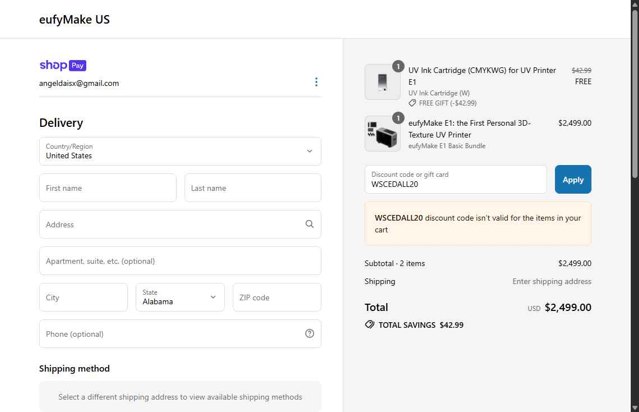
Task: Click the 'eufyMake E1 Basic Bundle' variant text
Action: pos(447,146)
